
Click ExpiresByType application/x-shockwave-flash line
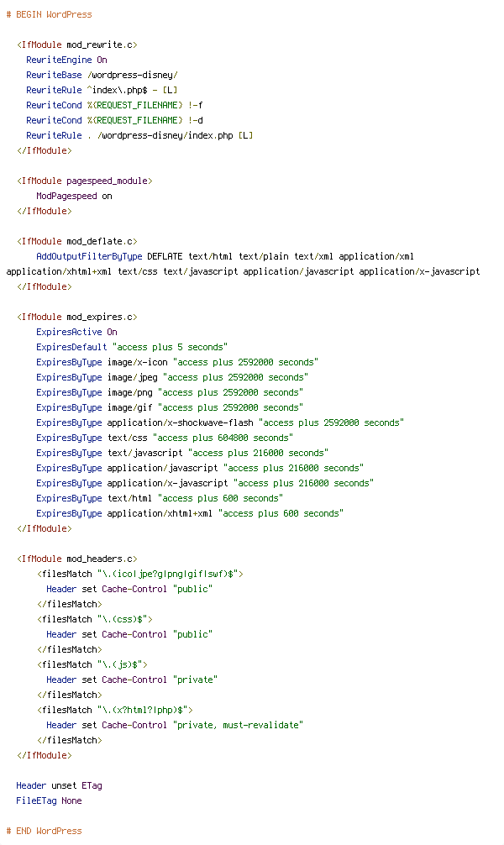click(x=220, y=422)
